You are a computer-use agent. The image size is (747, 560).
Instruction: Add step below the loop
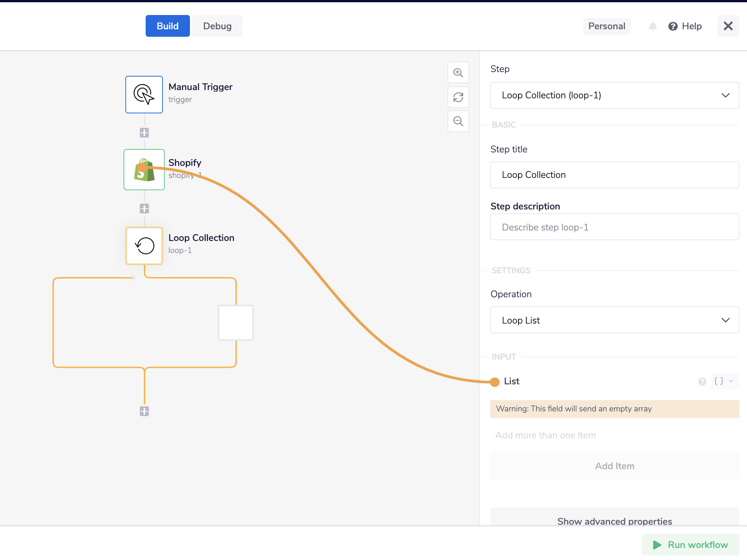[x=144, y=411]
